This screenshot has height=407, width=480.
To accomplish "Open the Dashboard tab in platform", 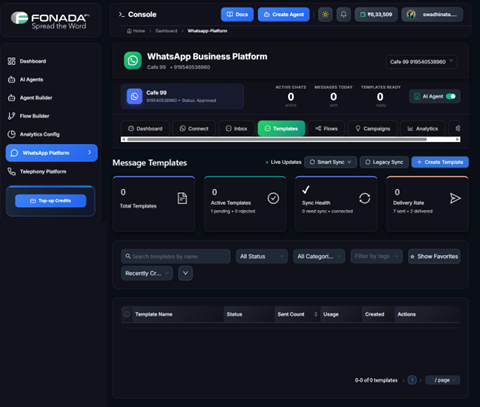I will click(x=145, y=128).
